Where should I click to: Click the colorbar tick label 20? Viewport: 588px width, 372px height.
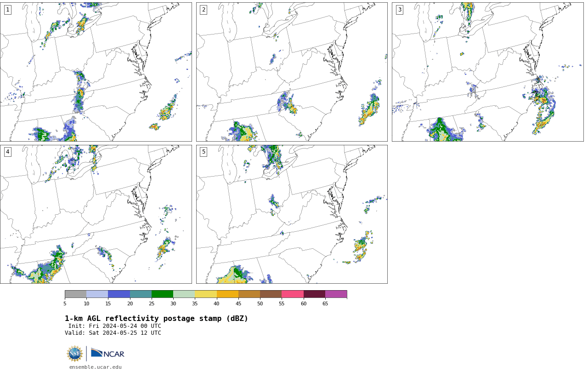pos(130,303)
